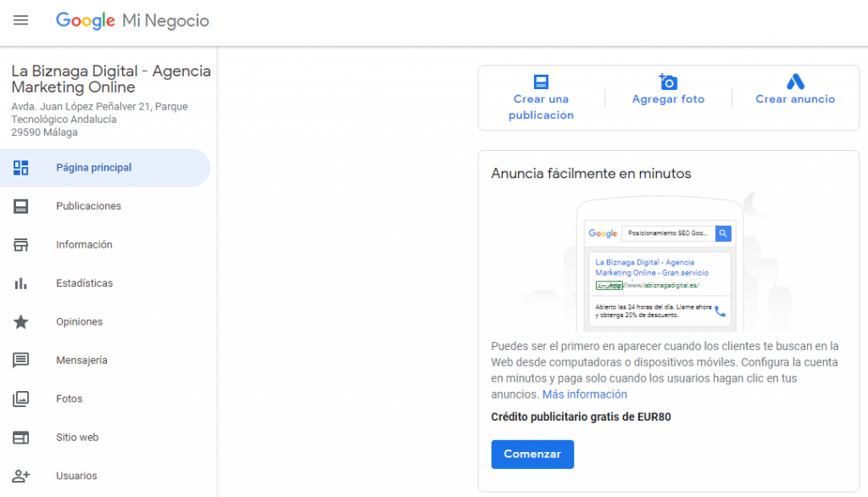The image size is (868, 497).
Task: Select Página principal menu item
Action: point(105,168)
